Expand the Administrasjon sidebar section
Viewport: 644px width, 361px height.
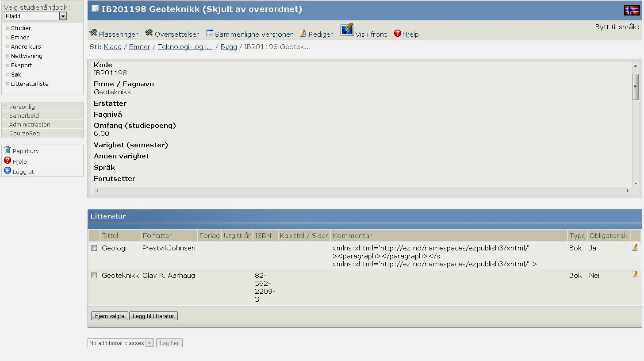tap(42, 124)
